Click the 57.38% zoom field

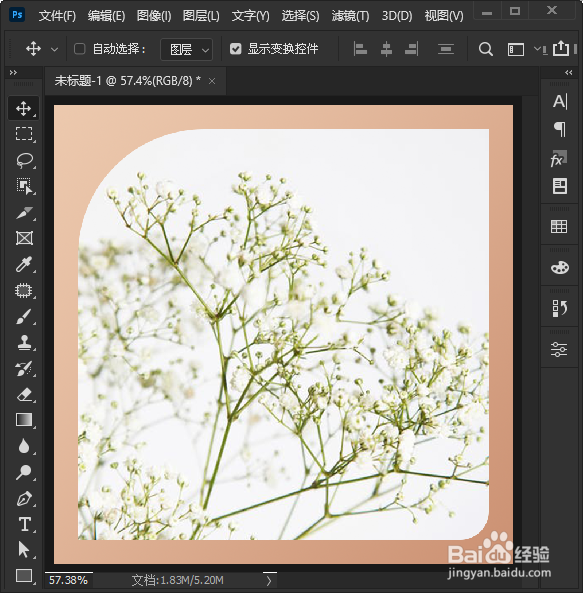coord(68,580)
